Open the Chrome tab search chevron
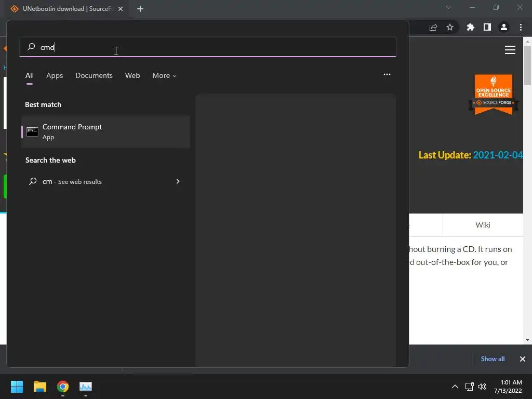 pos(448,7)
